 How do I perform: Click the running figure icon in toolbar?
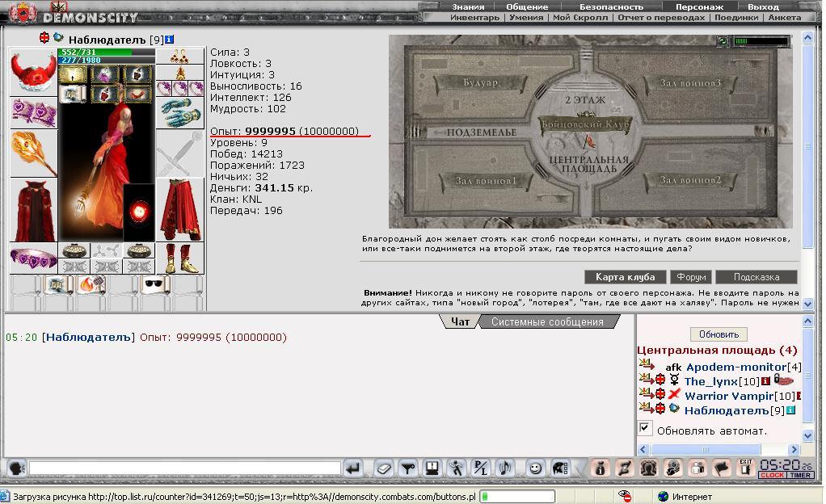(x=456, y=468)
